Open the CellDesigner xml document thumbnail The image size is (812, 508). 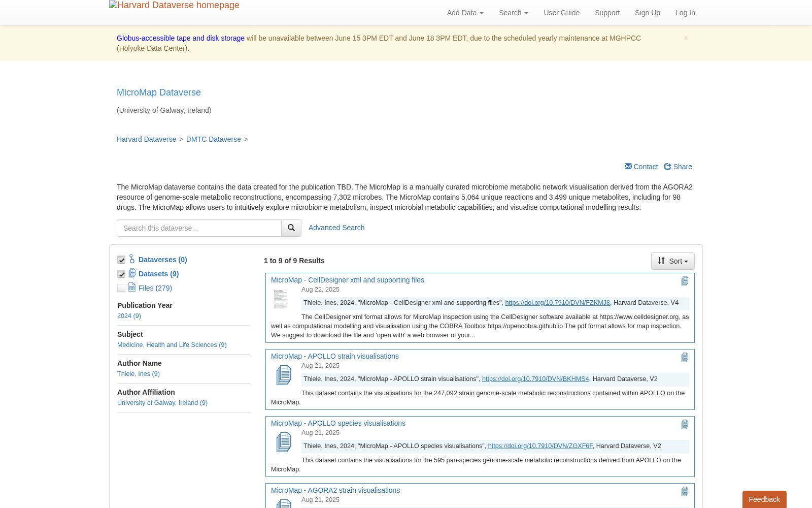281,299
